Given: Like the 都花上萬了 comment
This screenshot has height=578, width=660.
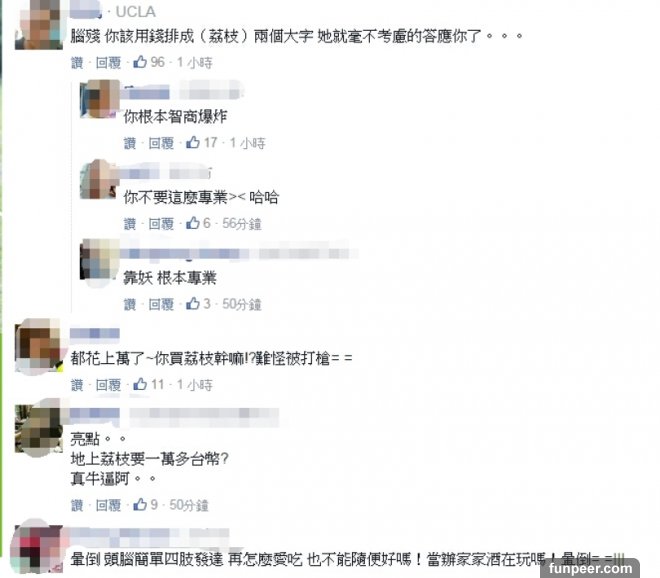Looking at the screenshot, I should (x=77, y=385).
